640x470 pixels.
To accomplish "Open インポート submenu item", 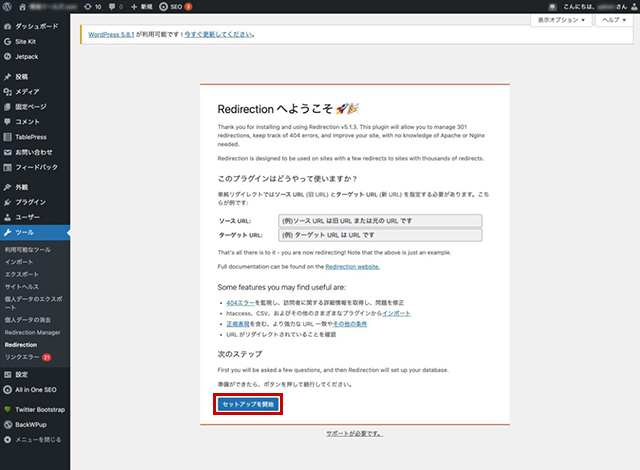I will 19,262.
